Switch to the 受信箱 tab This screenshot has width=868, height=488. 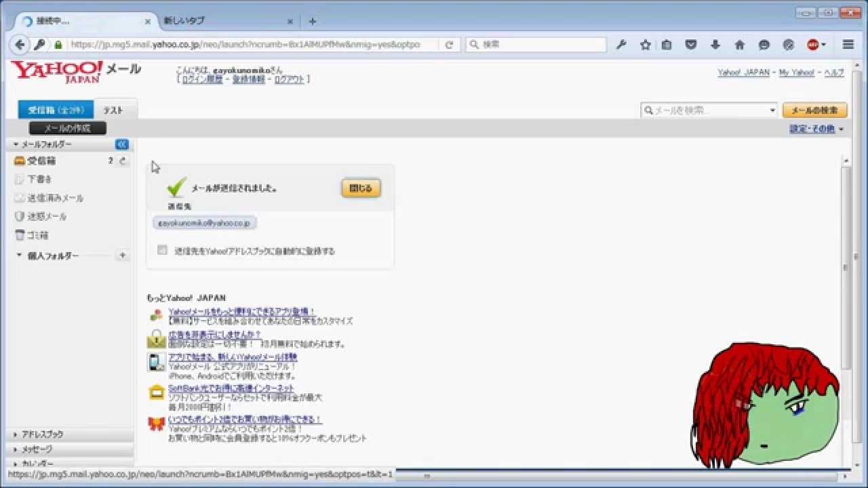click(x=56, y=110)
